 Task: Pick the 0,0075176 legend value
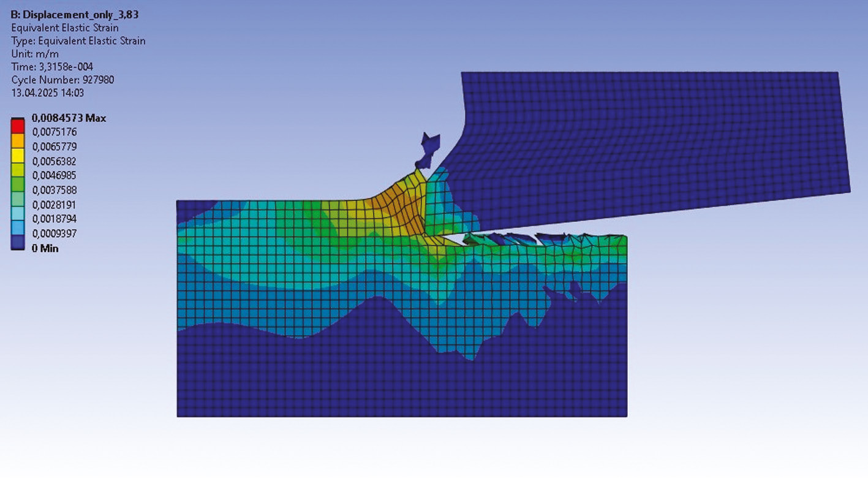click(54, 132)
